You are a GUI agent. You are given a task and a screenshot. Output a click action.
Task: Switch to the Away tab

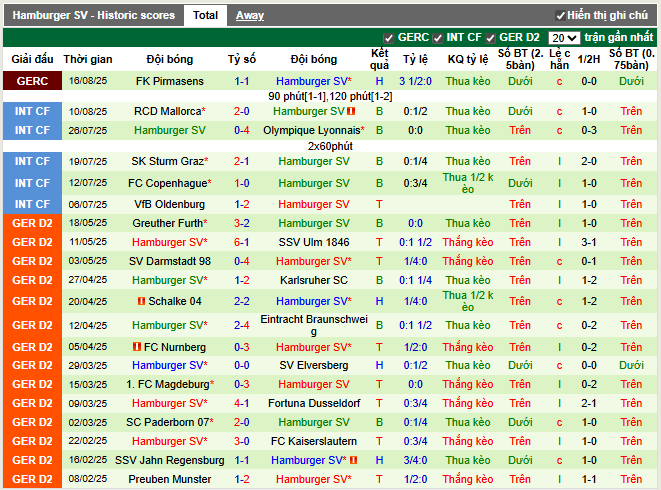(250, 16)
